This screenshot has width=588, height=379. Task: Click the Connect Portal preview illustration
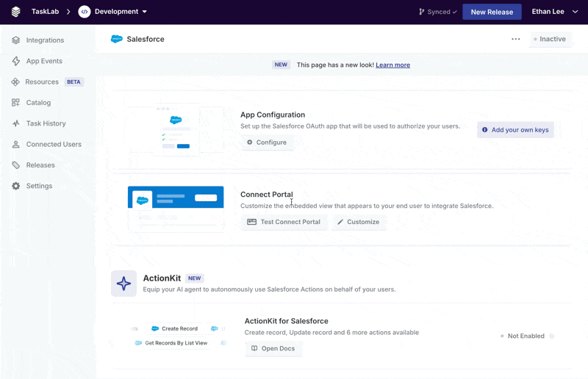click(x=176, y=209)
